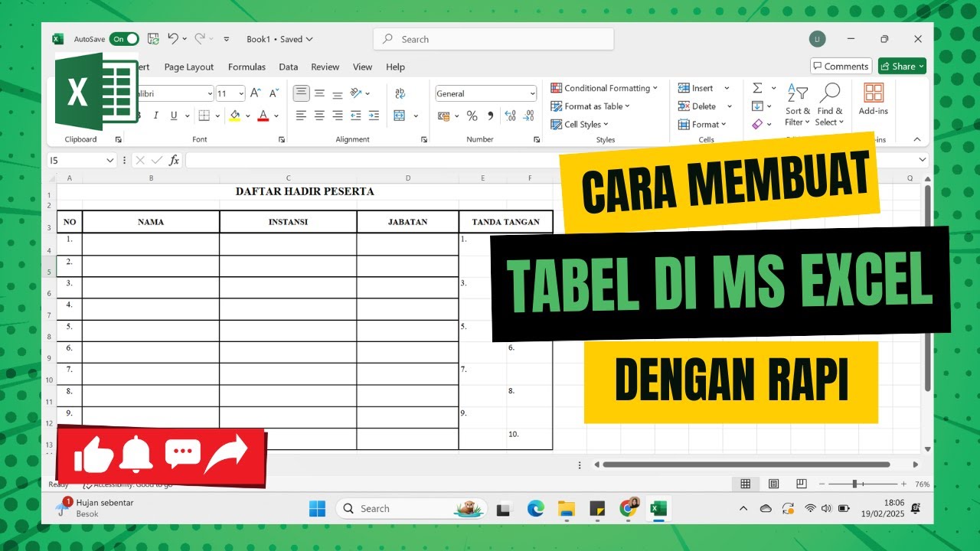Select Align Left icon

click(x=302, y=116)
